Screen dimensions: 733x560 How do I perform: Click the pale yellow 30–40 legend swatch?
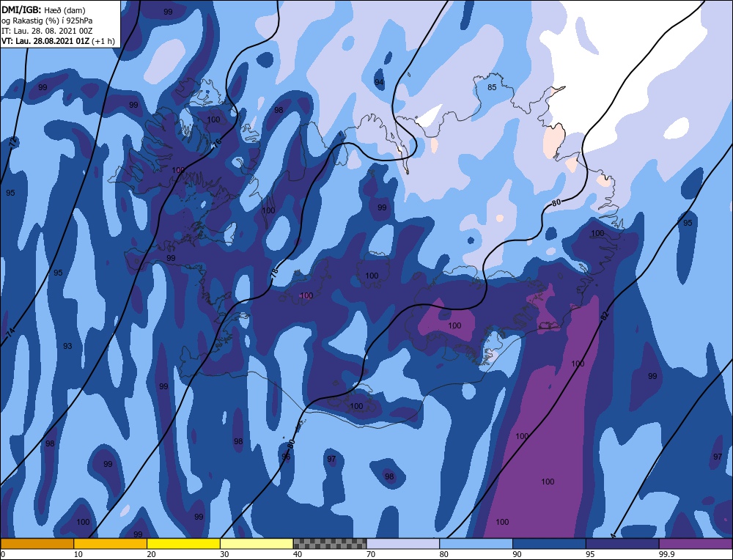coord(257,544)
